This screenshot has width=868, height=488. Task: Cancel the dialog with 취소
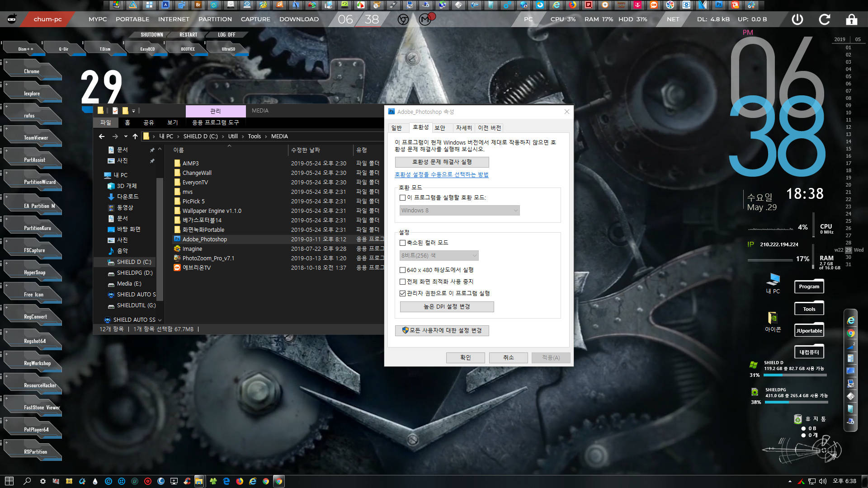pyautogui.click(x=509, y=358)
